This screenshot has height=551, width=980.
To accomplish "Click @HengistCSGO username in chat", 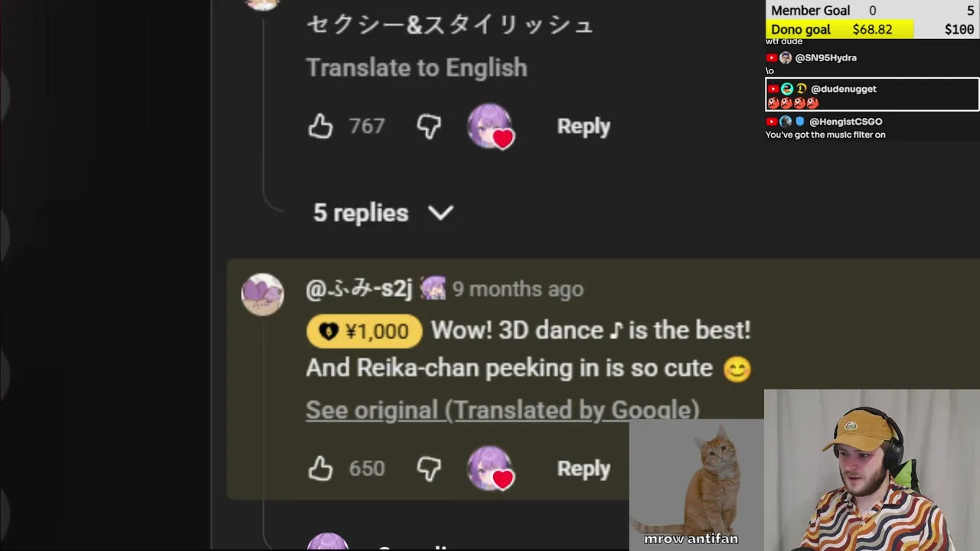I will click(845, 122).
